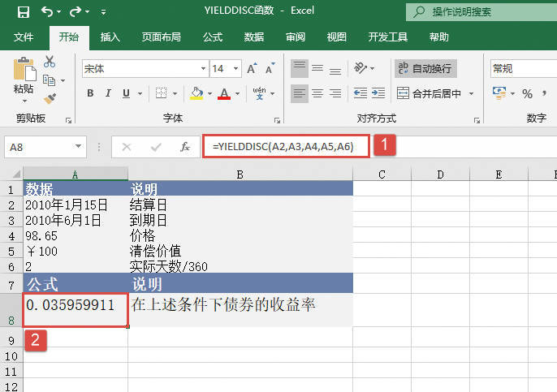The width and height of the screenshot is (557, 392).
Task: Switch to the 页面布局 ribbon tab
Action: 161,37
